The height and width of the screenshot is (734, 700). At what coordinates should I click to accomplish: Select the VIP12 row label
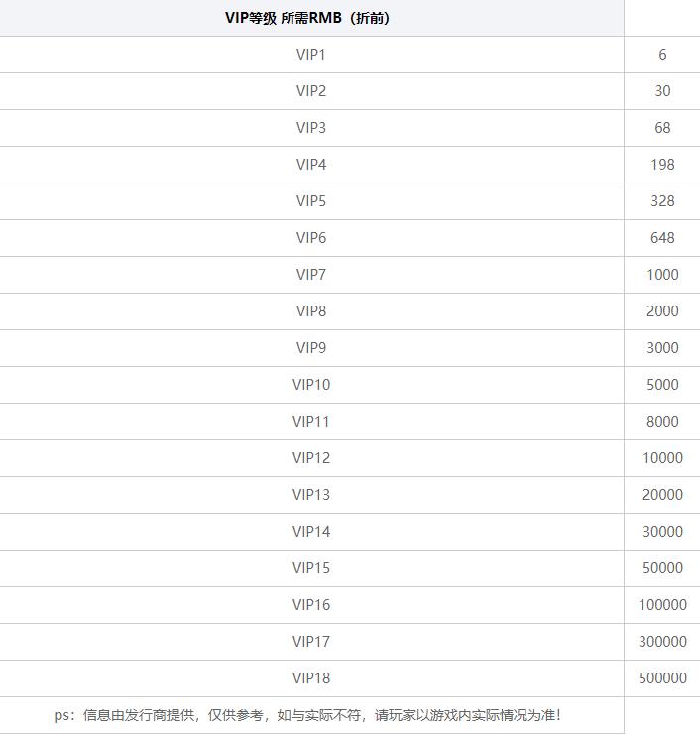point(311,458)
